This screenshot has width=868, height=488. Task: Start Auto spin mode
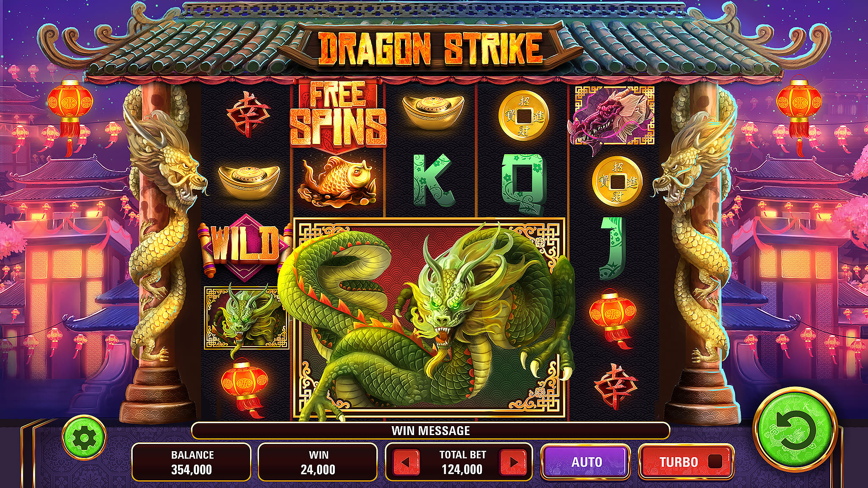[586, 462]
